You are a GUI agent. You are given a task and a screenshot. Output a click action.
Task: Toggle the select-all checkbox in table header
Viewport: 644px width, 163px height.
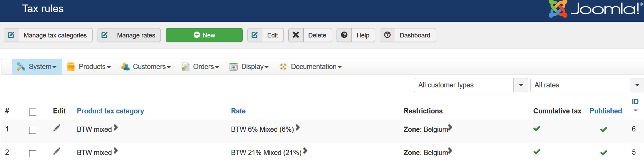33,112
